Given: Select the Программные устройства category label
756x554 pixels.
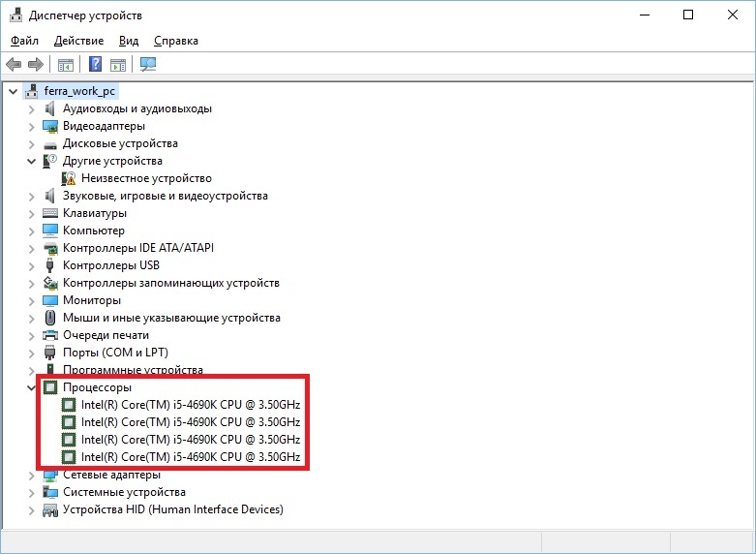Looking at the screenshot, I should tap(133, 370).
